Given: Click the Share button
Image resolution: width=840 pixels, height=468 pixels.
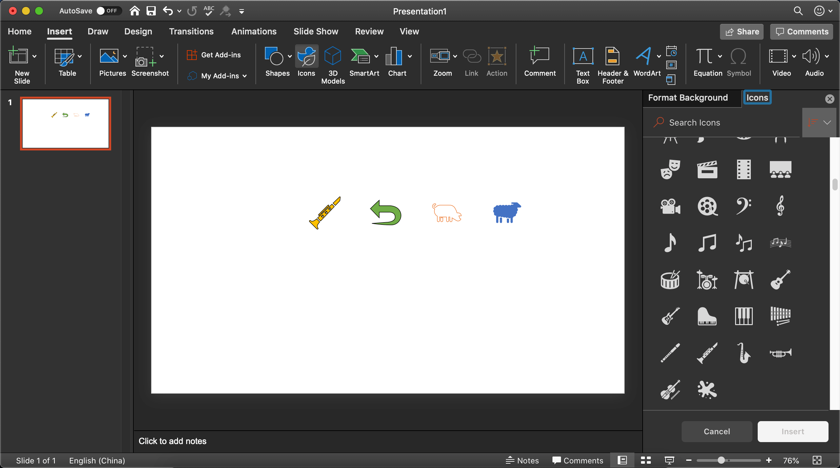Looking at the screenshot, I should 742,32.
